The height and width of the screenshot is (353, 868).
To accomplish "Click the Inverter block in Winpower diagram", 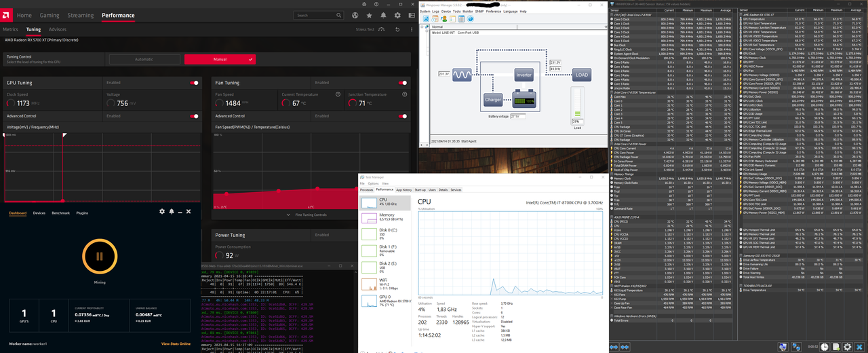I will (x=524, y=75).
